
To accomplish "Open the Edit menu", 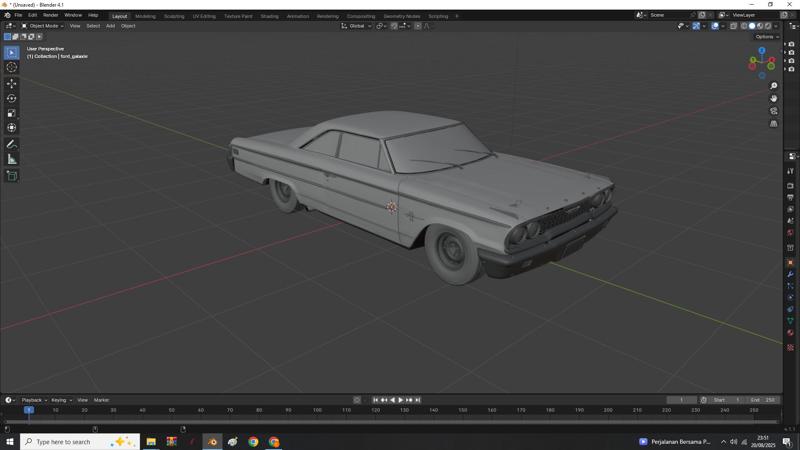I will [x=32, y=15].
